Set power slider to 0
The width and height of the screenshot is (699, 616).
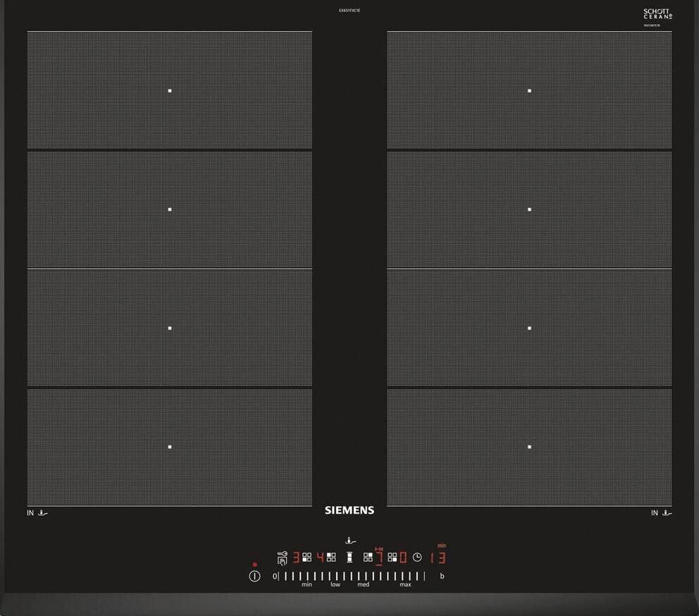275,577
